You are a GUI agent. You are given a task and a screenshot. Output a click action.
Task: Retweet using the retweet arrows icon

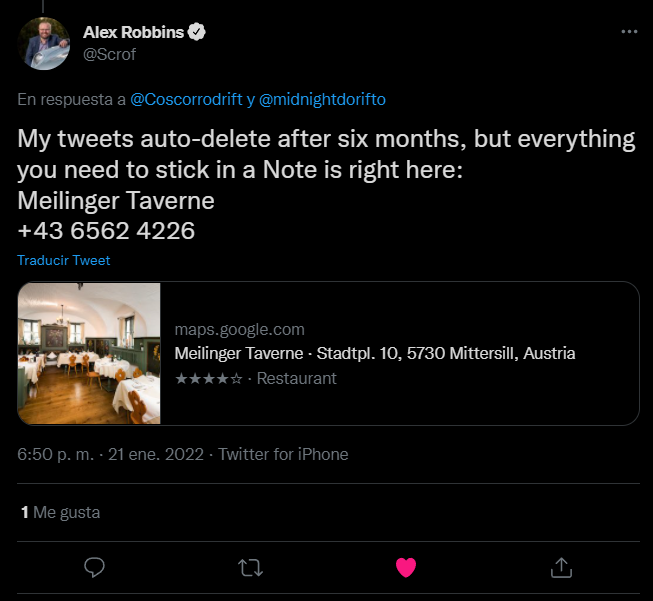point(250,568)
